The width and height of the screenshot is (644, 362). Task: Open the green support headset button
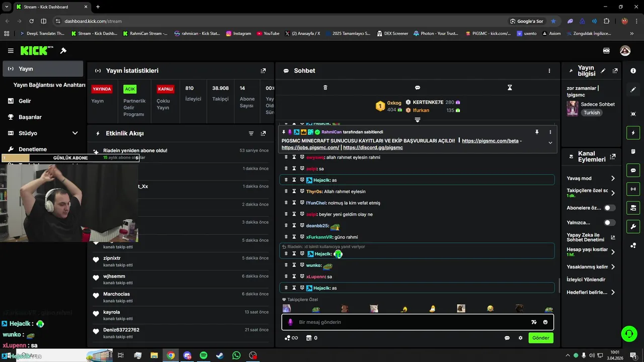pos(628,333)
